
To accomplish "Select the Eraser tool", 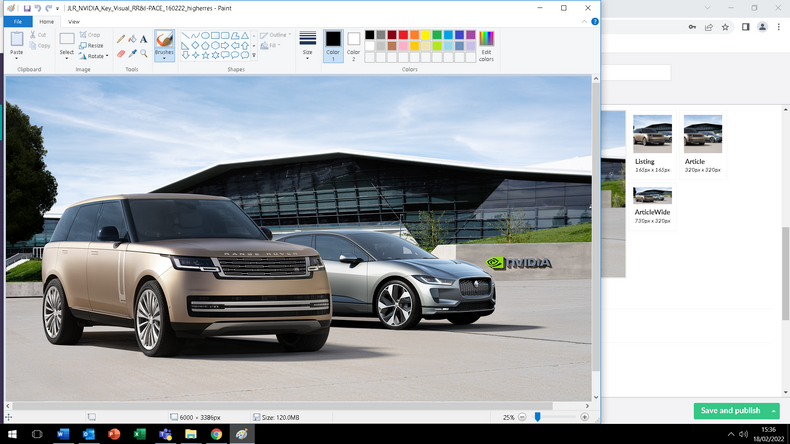I will pos(121,53).
